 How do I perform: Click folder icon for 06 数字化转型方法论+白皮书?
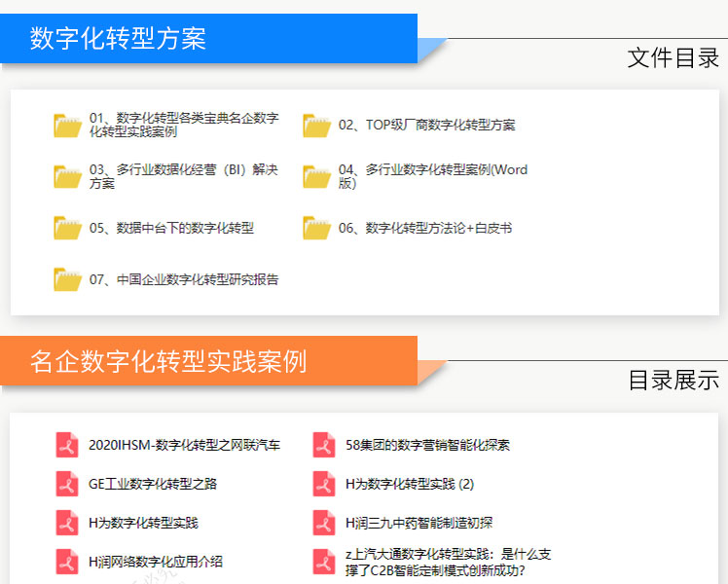[316, 228]
